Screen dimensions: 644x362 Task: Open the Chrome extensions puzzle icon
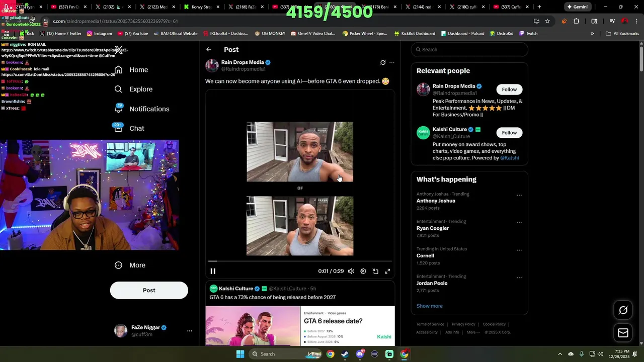point(576,21)
